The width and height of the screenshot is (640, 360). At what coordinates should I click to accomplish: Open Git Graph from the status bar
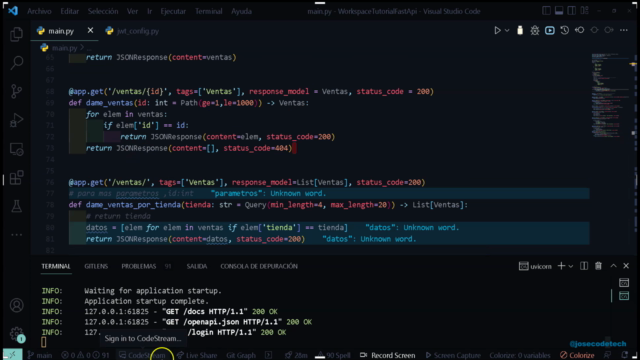point(241,355)
